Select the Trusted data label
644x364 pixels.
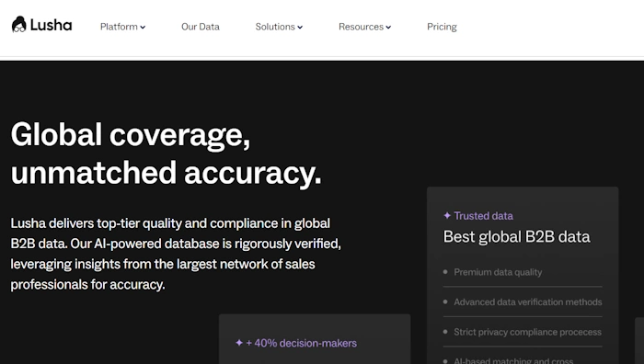pyautogui.click(x=483, y=216)
